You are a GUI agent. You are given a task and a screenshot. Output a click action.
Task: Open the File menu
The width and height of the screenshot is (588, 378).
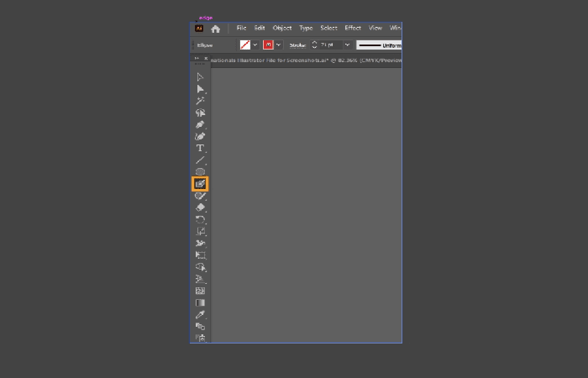click(x=242, y=28)
